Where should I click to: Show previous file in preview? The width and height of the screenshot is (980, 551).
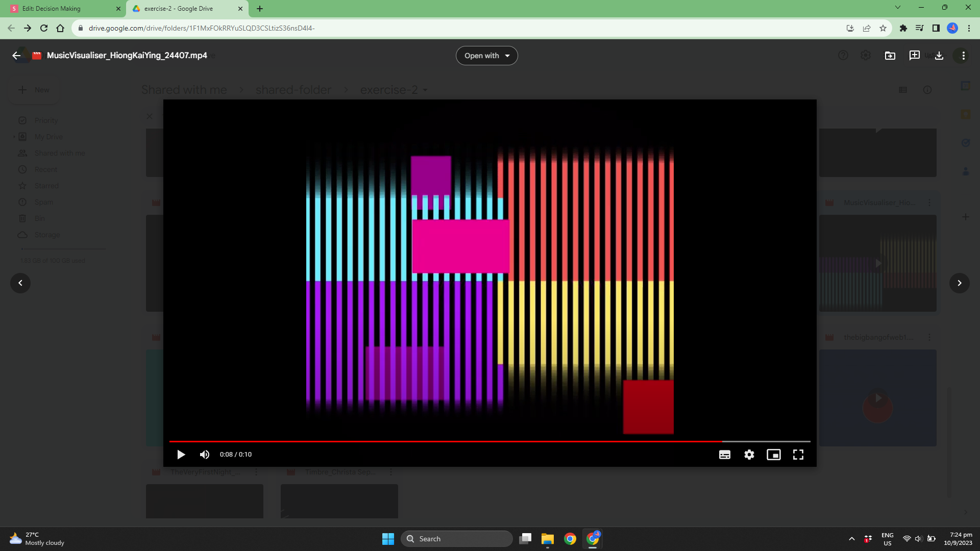click(x=20, y=283)
